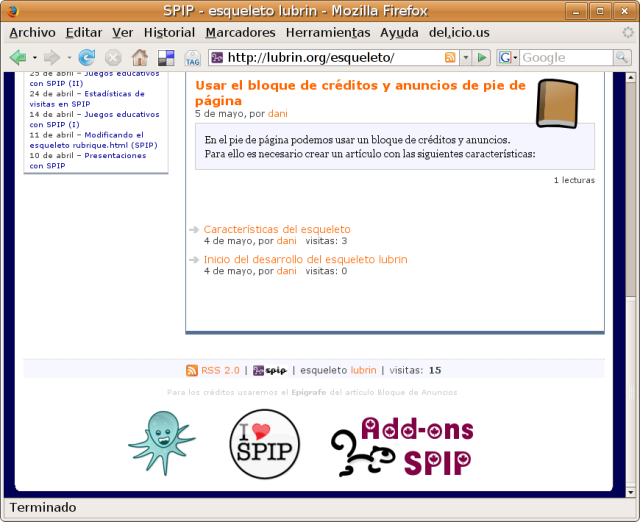Expand the address bar URL history dropdown
The width and height of the screenshot is (640, 522).
[x=466, y=57]
